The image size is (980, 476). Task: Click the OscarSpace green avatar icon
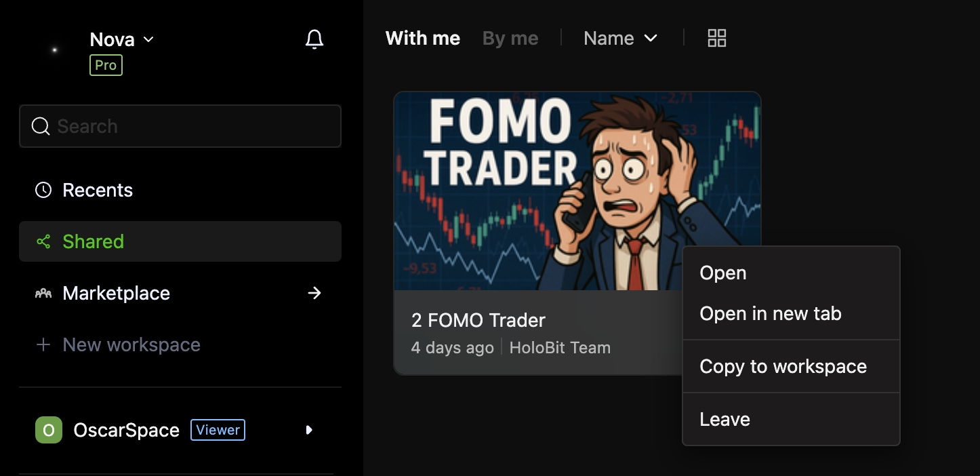[49, 430]
